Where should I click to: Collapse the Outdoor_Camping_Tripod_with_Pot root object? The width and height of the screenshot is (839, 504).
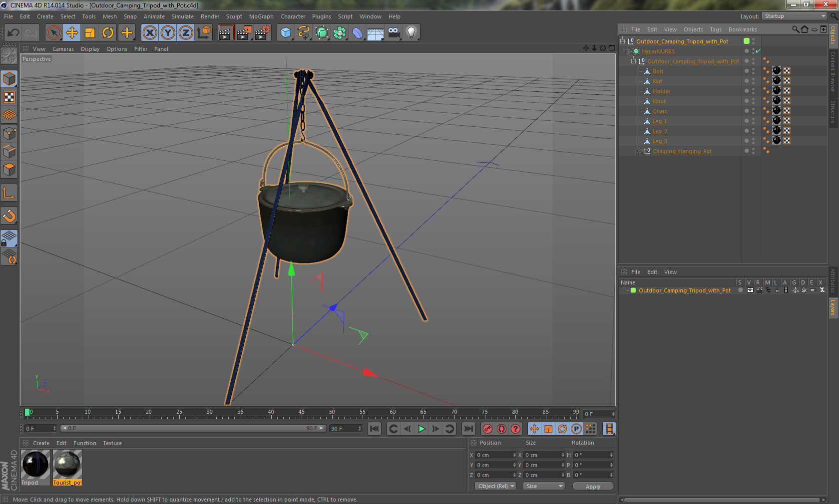(x=623, y=41)
